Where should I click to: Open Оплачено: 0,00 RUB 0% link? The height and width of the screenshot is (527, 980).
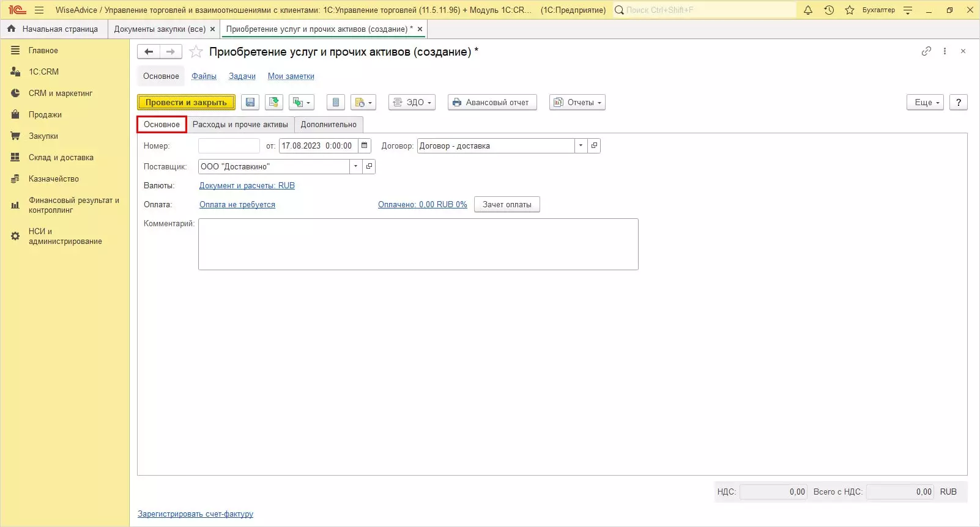click(422, 204)
